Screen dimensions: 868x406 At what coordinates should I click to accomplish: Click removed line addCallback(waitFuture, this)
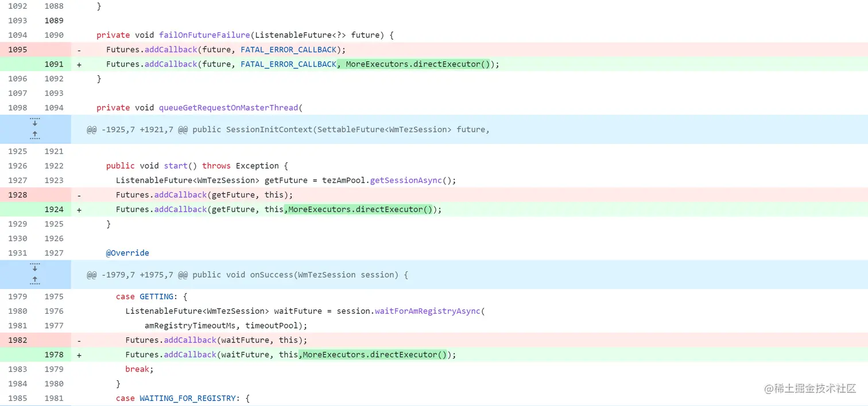pyautogui.click(x=216, y=340)
